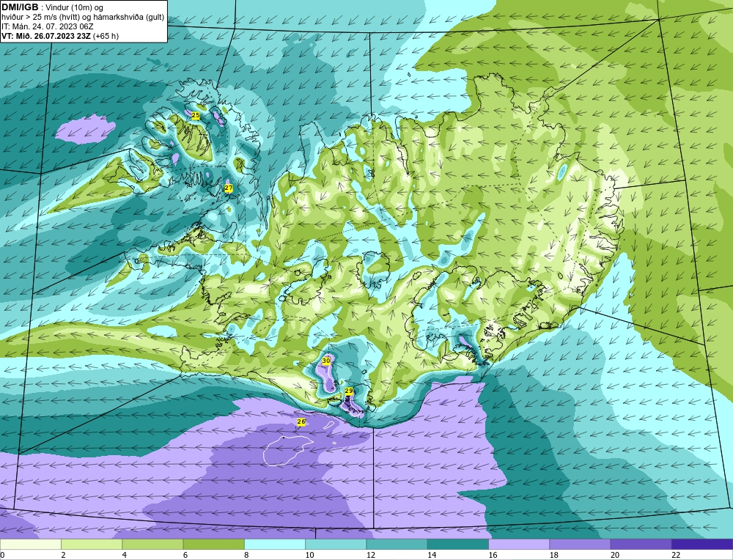Viewport: 733px width, 560px height.
Task: Pick the 0–2 m/s legend color swatch
Action: tap(31, 545)
